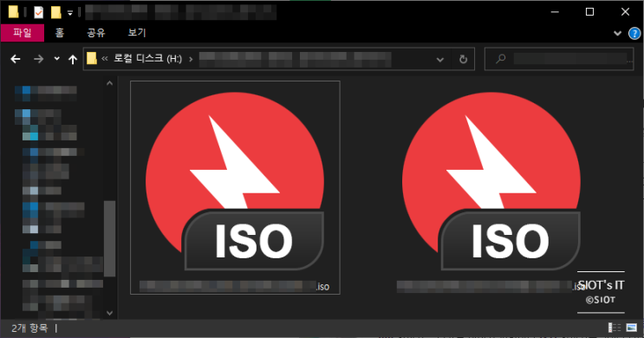Switch to large icons view in status bar
Screen dimensions: 644x338
pos(631,328)
